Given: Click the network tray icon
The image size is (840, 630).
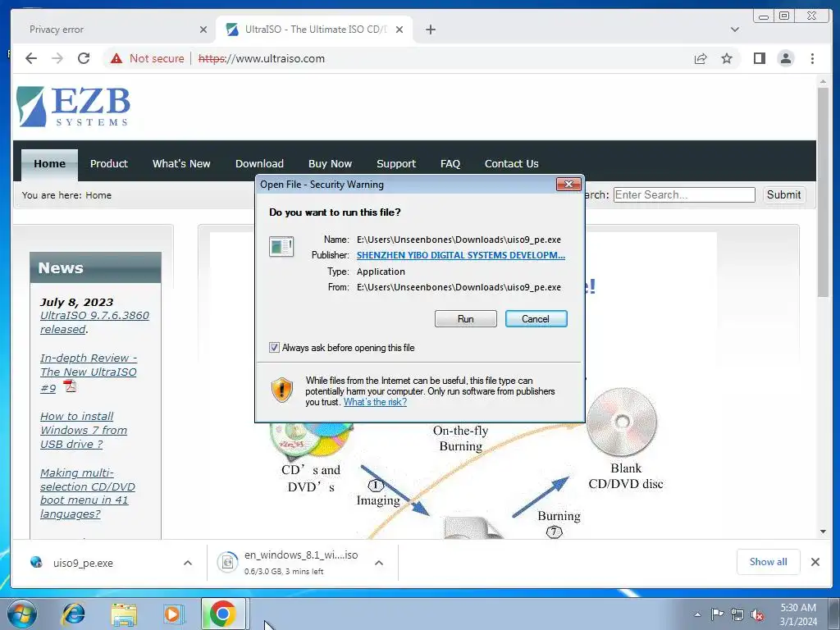Looking at the screenshot, I should (737, 614).
